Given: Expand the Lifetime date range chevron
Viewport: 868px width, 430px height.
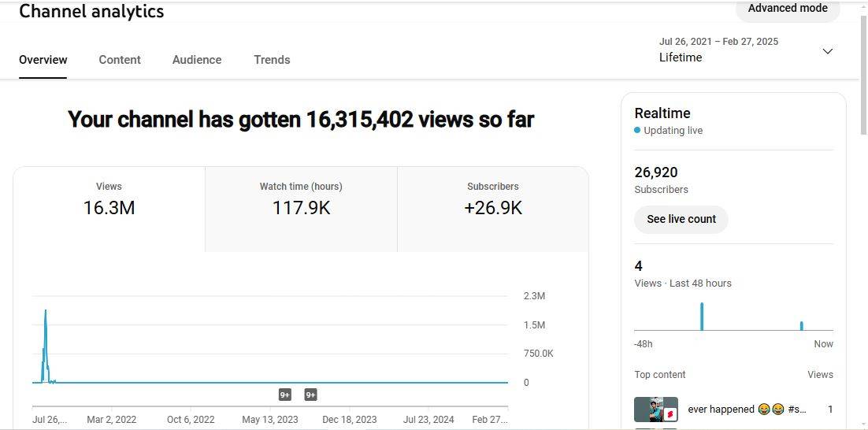Looking at the screenshot, I should 827,51.
